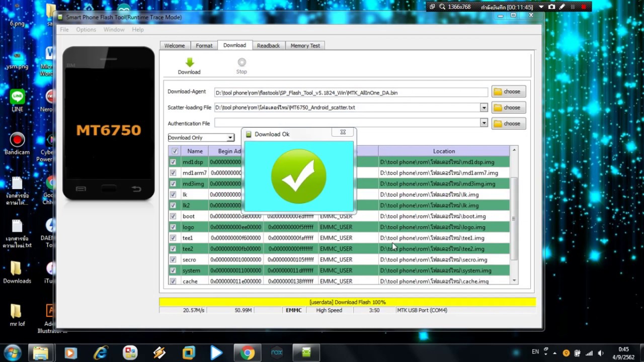Image resolution: width=644 pixels, height=362 pixels.
Task: Open Internet Explorer from the taskbar
Action: pos(100,353)
